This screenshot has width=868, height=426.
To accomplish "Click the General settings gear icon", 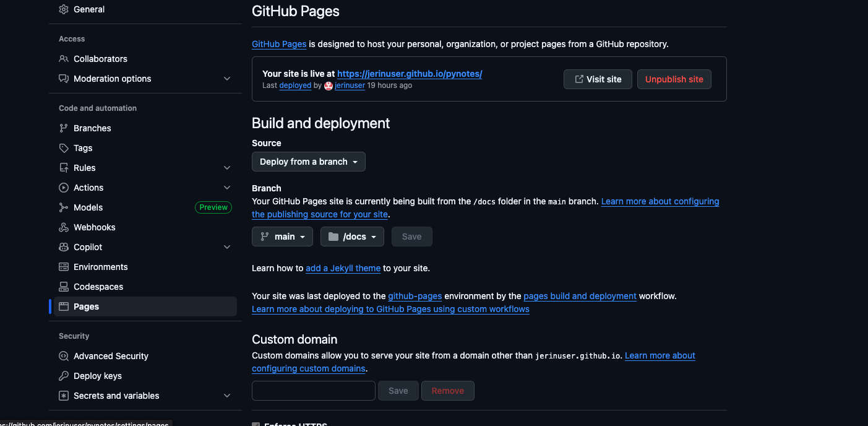I will coord(64,9).
